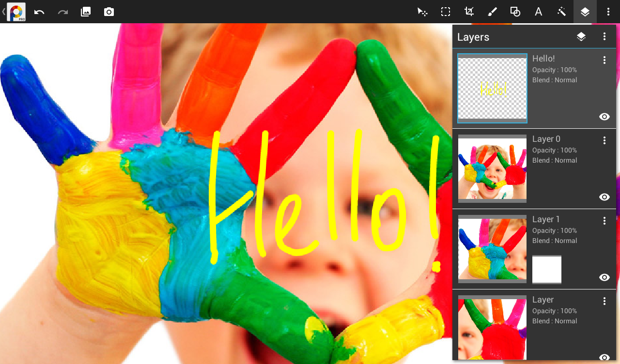Image resolution: width=620 pixels, height=364 pixels.
Task: Hide Layer 1 using eye icon
Action: (604, 277)
